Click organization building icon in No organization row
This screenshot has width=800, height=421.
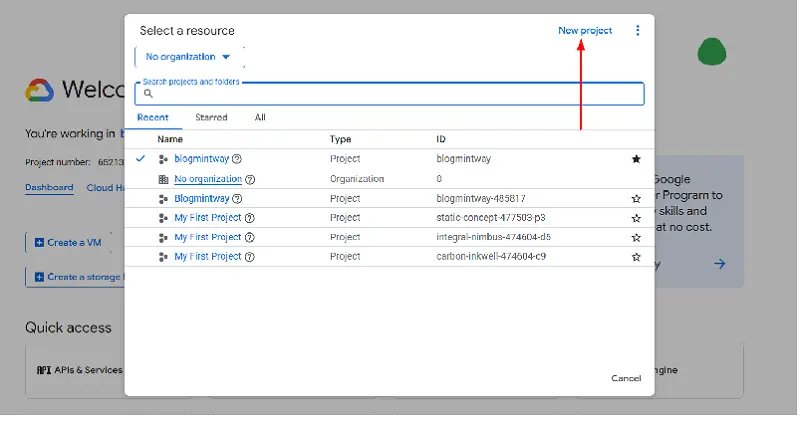pos(163,180)
